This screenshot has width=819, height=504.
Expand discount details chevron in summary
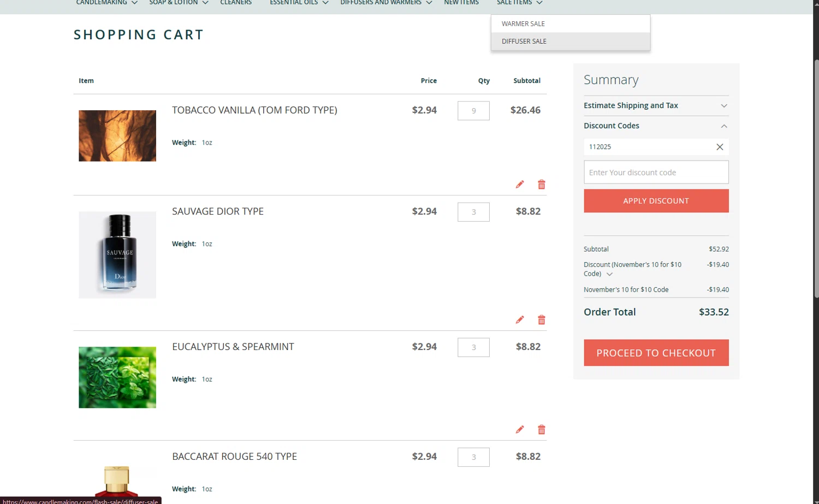pos(609,274)
